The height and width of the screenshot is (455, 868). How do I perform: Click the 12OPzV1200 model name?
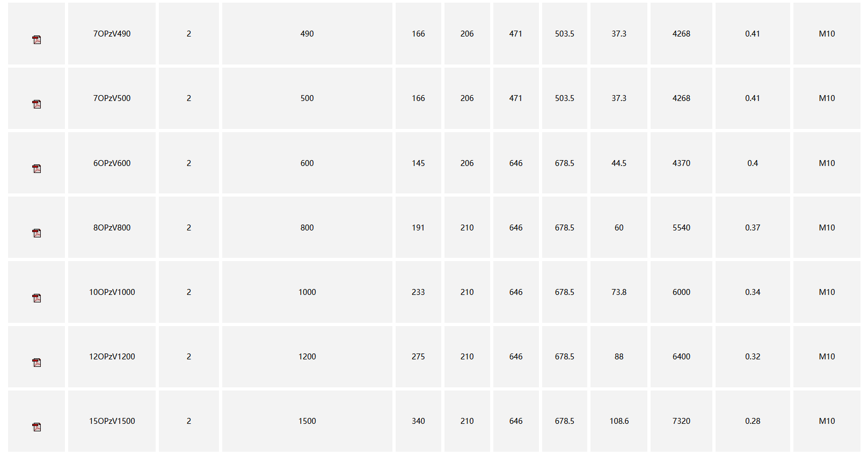112,357
